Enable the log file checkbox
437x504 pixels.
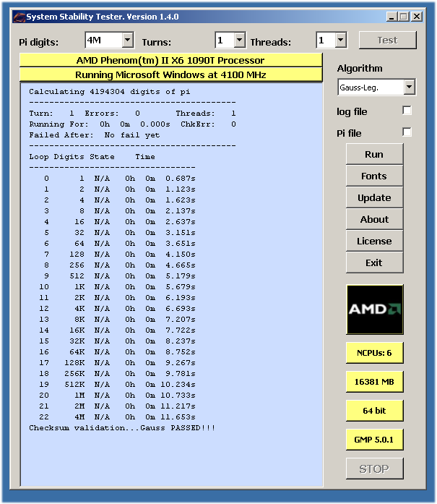click(407, 111)
